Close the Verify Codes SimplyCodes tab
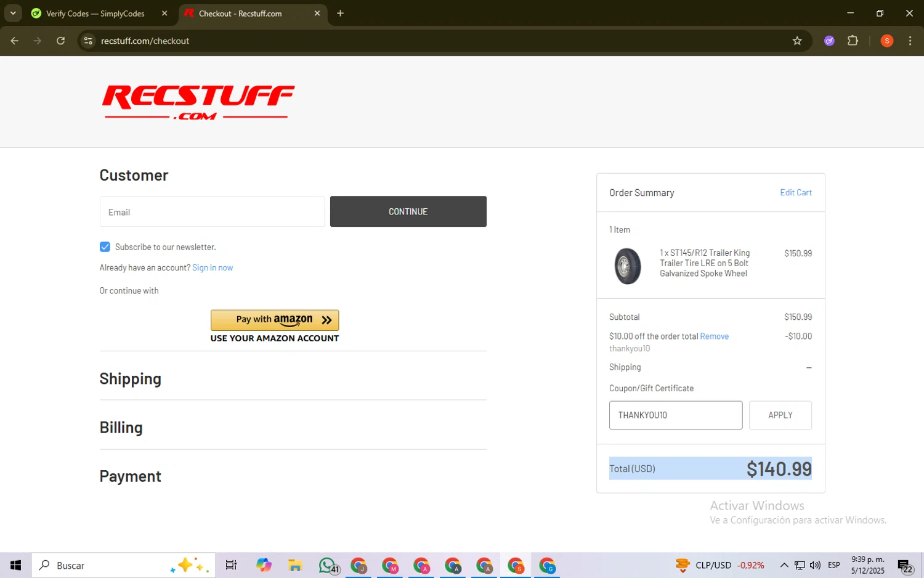The image size is (924, 578). coord(164,14)
